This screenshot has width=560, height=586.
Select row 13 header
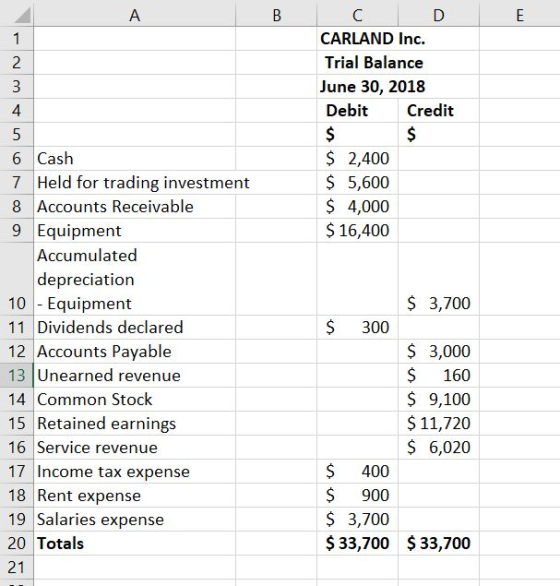point(16,375)
